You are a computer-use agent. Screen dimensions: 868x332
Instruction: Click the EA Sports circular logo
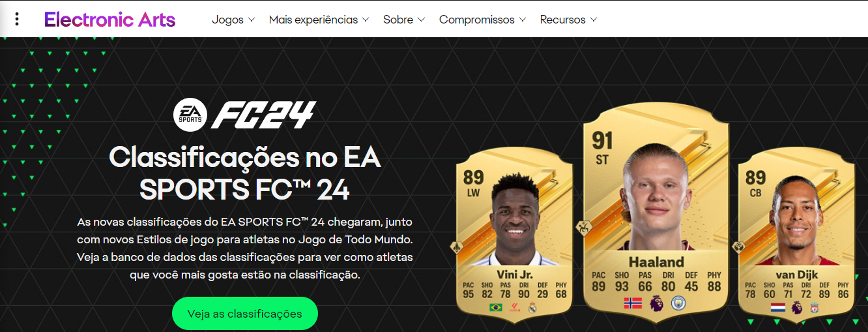(190, 114)
